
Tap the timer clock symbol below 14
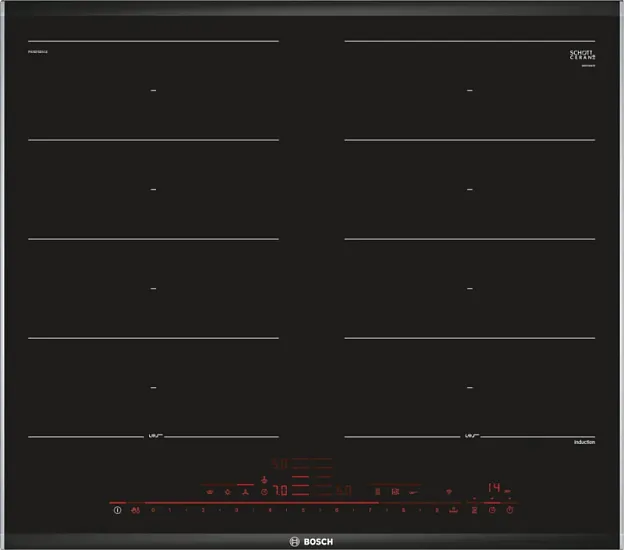(491, 510)
